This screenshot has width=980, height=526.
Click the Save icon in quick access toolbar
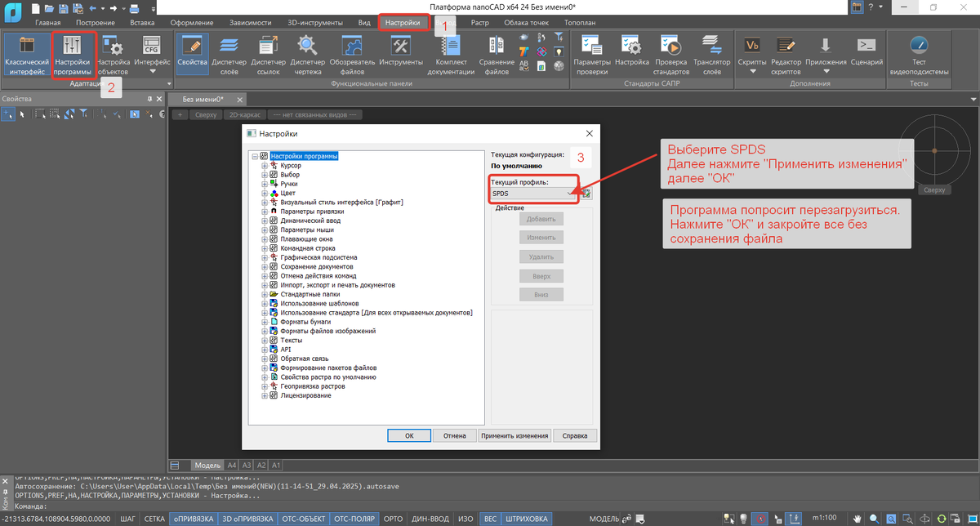(x=65, y=7)
